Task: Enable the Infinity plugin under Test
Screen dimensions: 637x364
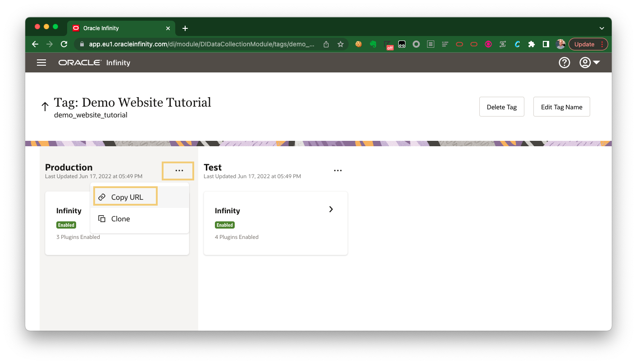Action: click(x=225, y=225)
